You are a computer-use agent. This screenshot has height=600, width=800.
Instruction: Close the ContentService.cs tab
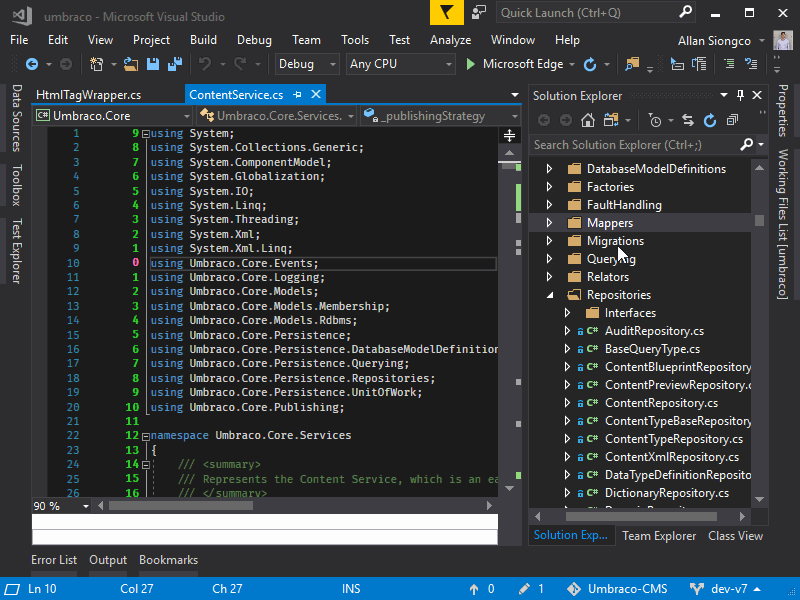pos(316,95)
